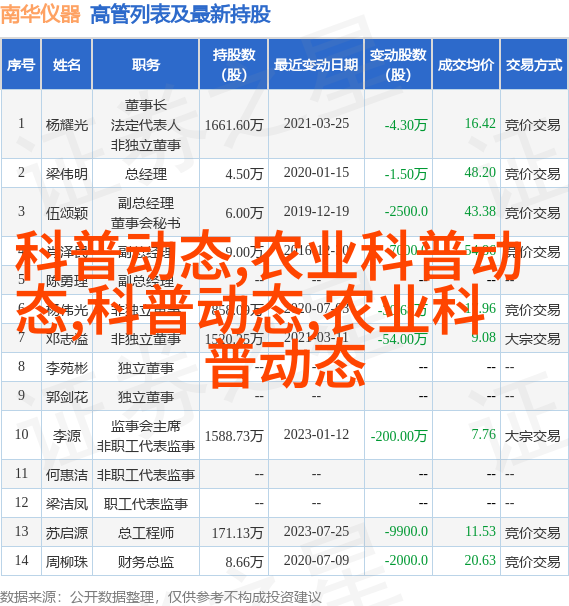Click the 高管列表及最新持股 heading
This screenshot has width=569, height=606.
[180, 15]
